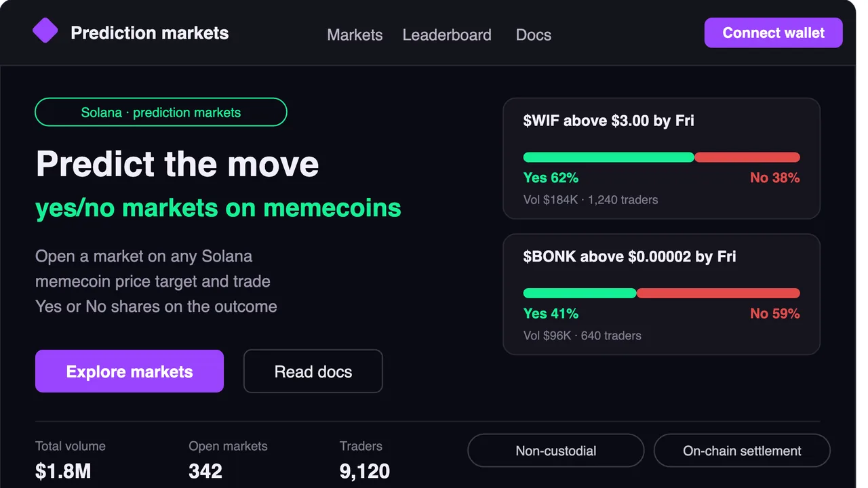The image size is (868, 488).
Task: Click the Total volume label
Action: (x=71, y=446)
